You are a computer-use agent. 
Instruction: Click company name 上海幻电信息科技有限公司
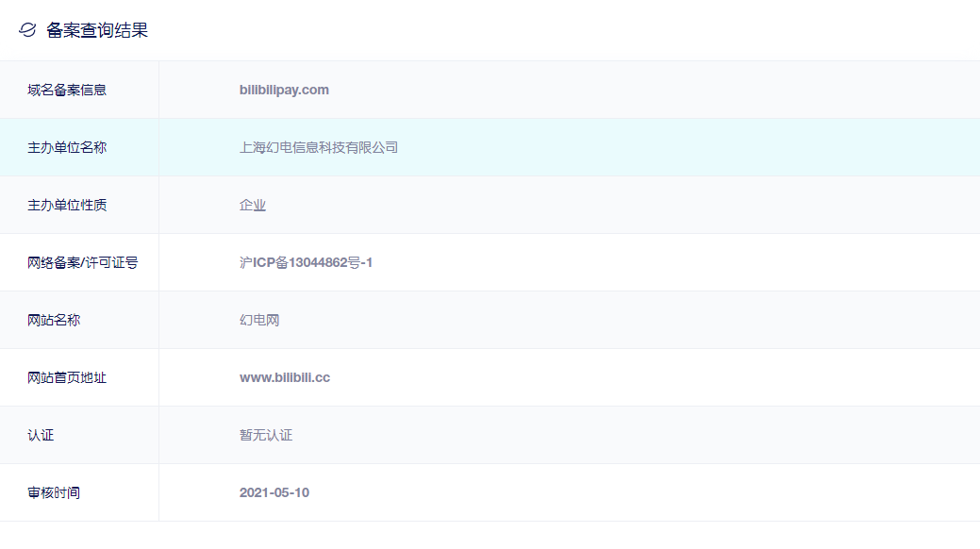(x=319, y=147)
